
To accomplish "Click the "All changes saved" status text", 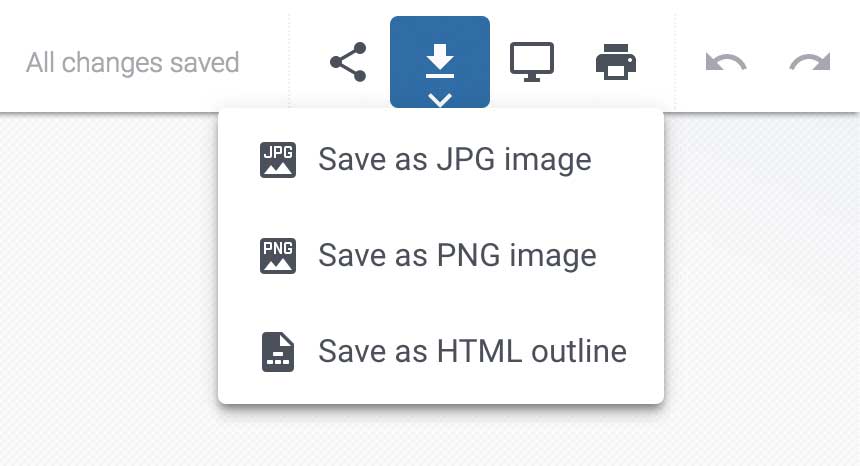I will [133, 62].
